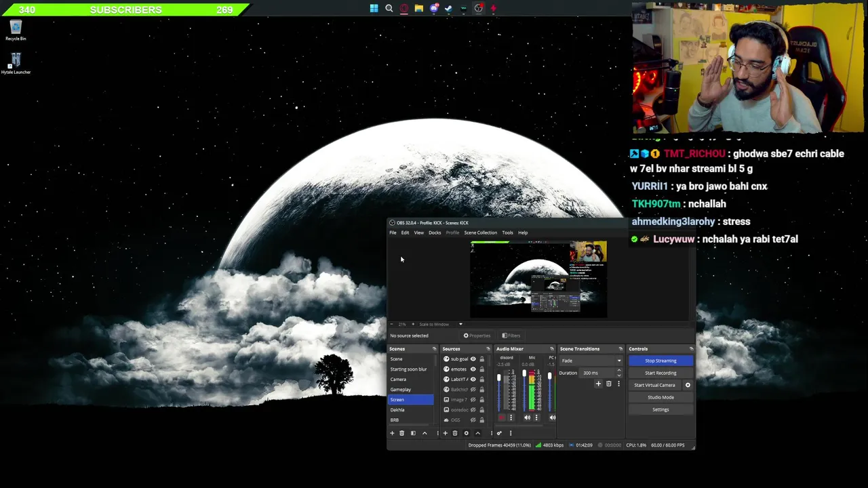Unlock the emotes source
868x488 pixels.
pyautogui.click(x=482, y=369)
